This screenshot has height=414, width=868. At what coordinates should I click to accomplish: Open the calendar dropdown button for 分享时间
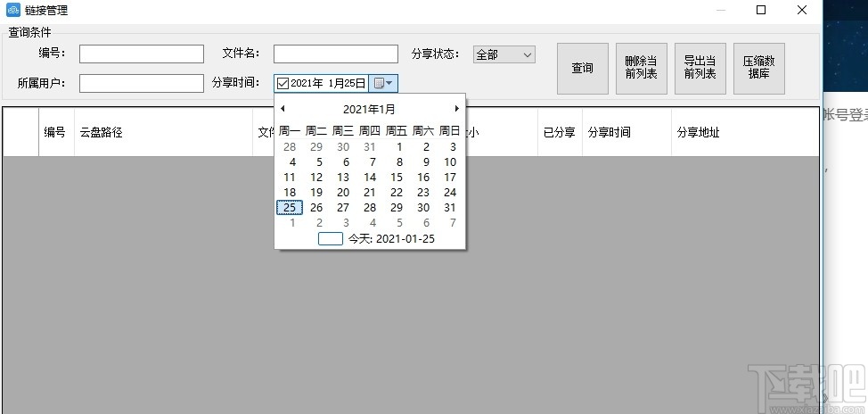(x=383, y=83)
